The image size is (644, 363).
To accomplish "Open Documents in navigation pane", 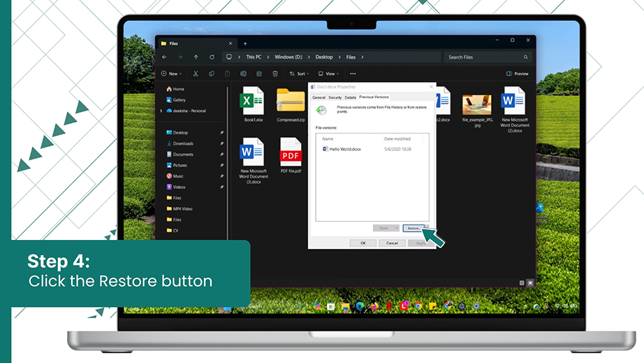I will pyautogui.click(x=180, y=155).
